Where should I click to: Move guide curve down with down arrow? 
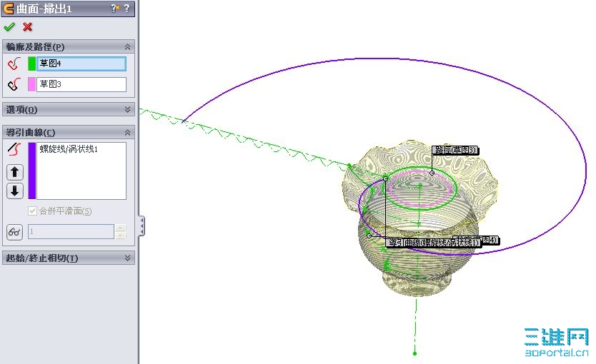[15, 191]
